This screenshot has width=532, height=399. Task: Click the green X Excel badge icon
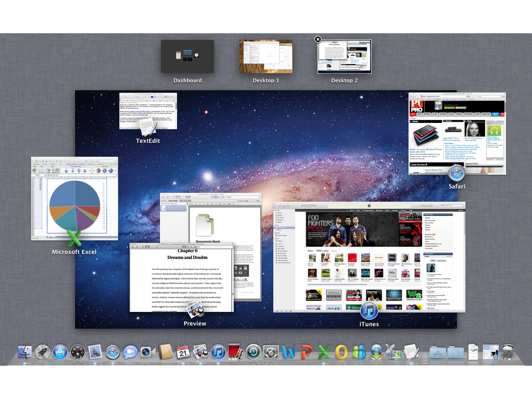click(x=74, y=238)
